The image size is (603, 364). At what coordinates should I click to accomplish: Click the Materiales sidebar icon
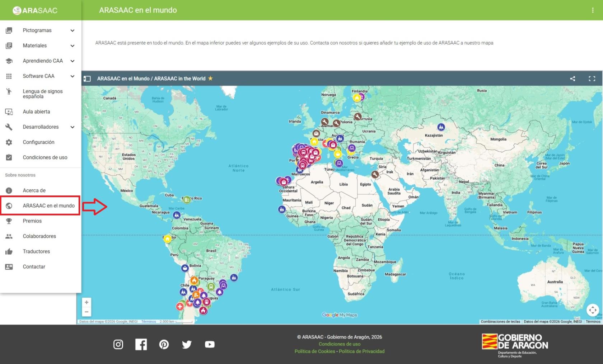[9, 46]
